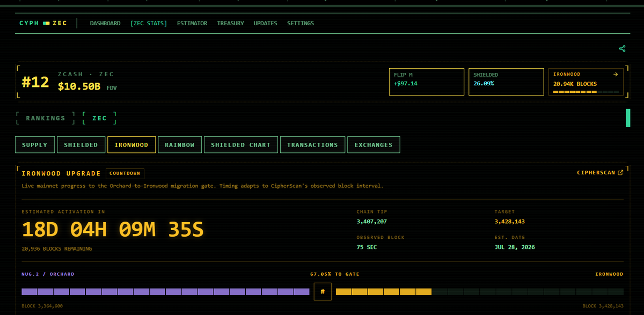This screenshot has height=315, width=644.
Task: Open Updates in the top navigation
Action: click(265, 23)
